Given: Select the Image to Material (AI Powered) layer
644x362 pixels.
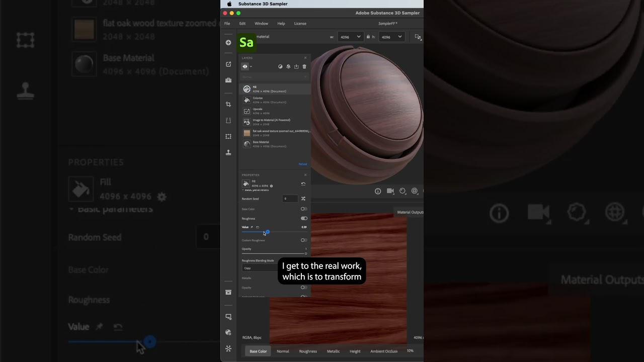Looking at the screenshot, I should 275,122.
